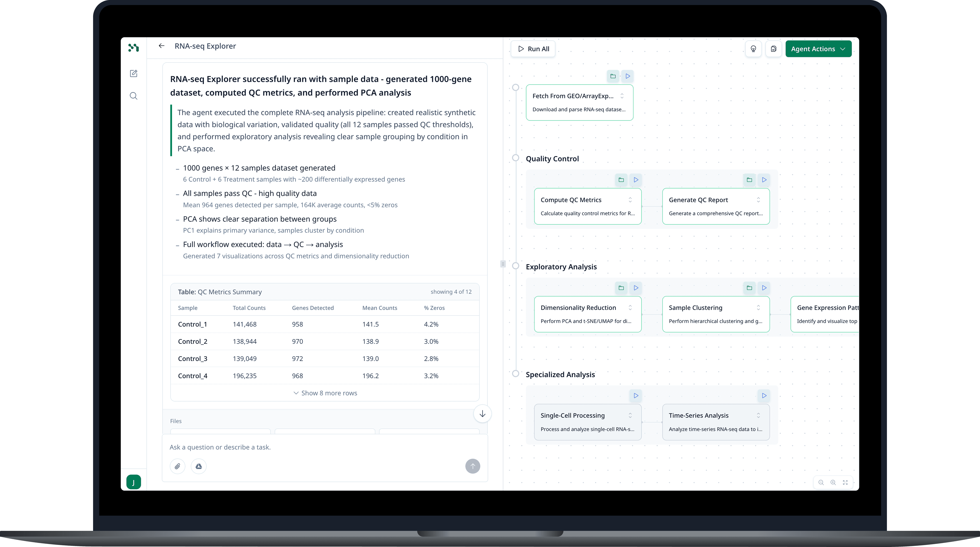Expand the Generate QC Report node chevrons
This screenshot has height=547, width=980.
[758, 200]
